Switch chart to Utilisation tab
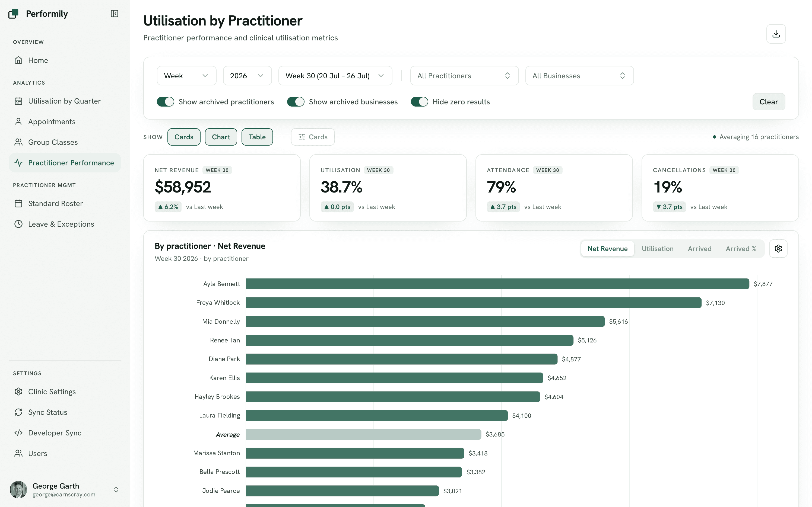This screenshot has width=812, height=507. point(657,248)
